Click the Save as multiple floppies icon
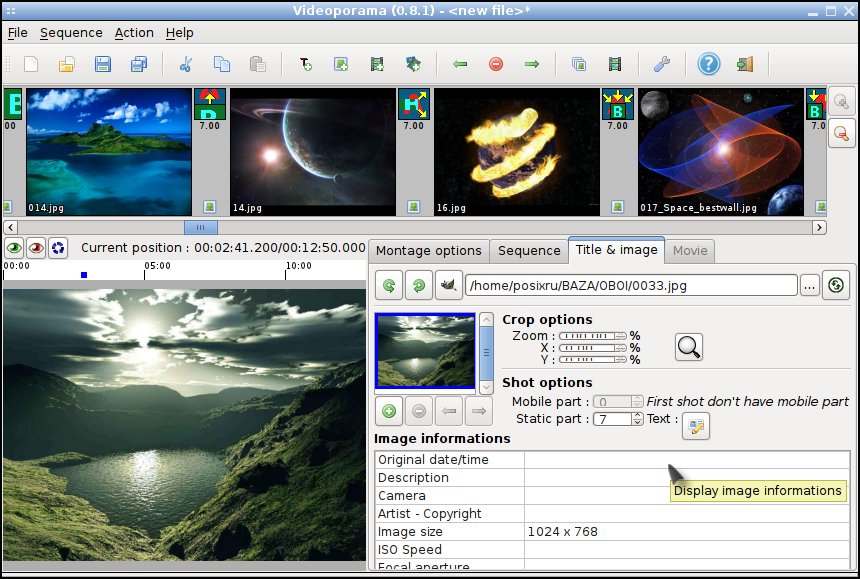The image size is (860, 579). coord(139,64)
